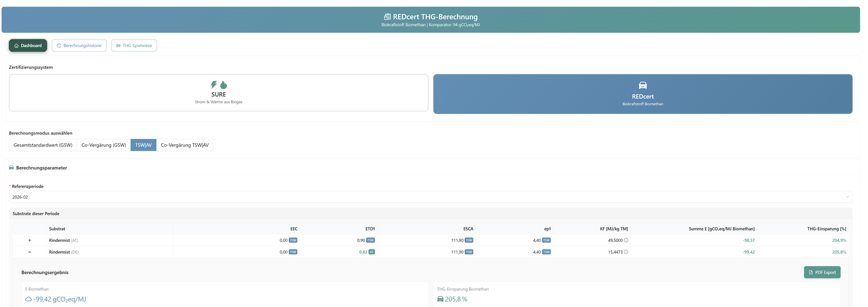Screen dimensions: 868x307
Task: Open THG-Spielwiese tab
Action: [x=134, y=46]
